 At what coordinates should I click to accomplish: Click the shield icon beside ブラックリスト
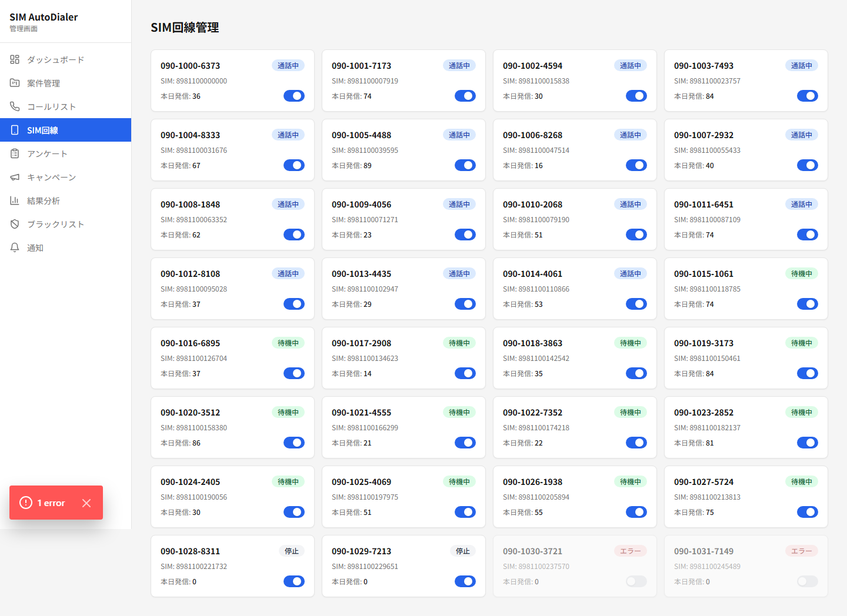tap(15, 224)
